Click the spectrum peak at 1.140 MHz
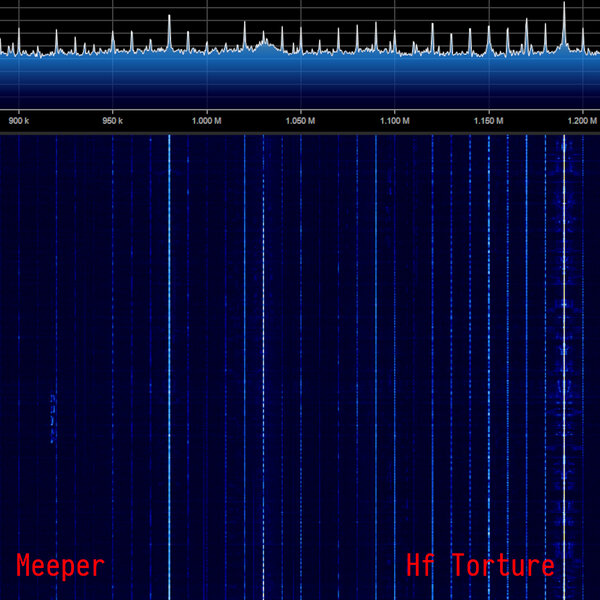This screenshot has height=600, width=600. click(x=470, y=32)
